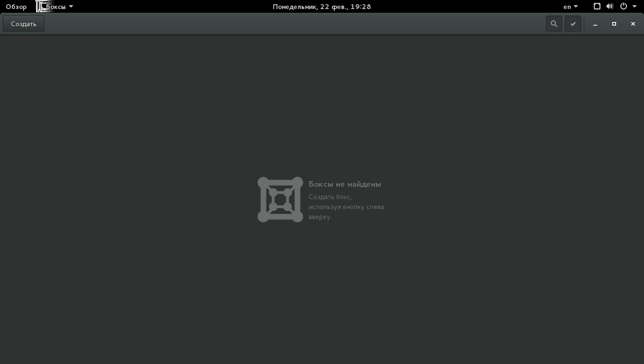Click the "Боксы не найдены" text

(x=345, y=184)
